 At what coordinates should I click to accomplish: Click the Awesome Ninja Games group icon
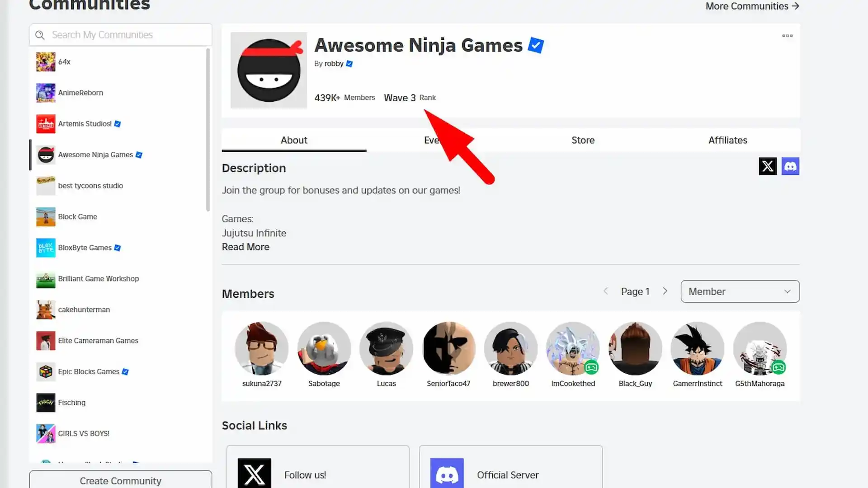click(x=269, y=70)
